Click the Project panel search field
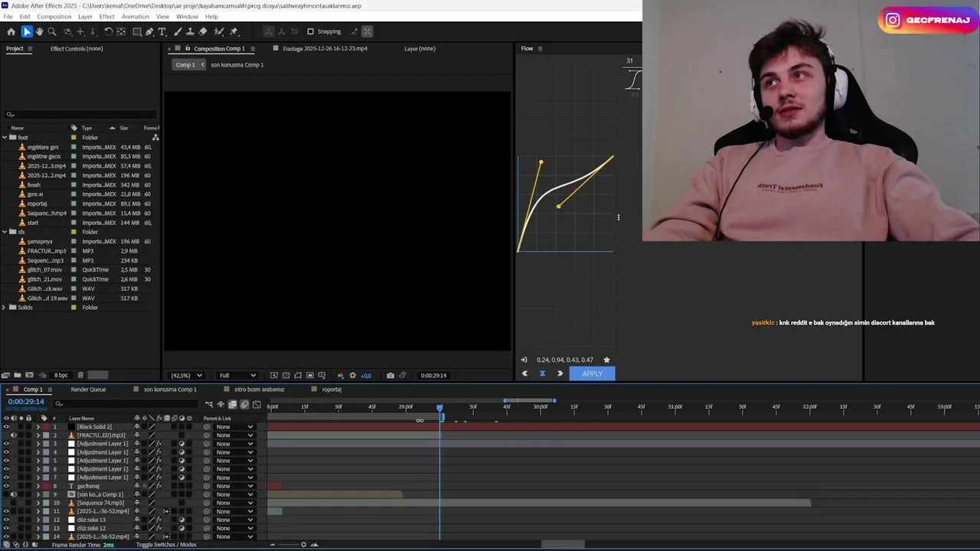This screenshot has width=980, height=551. coord(80,115)
